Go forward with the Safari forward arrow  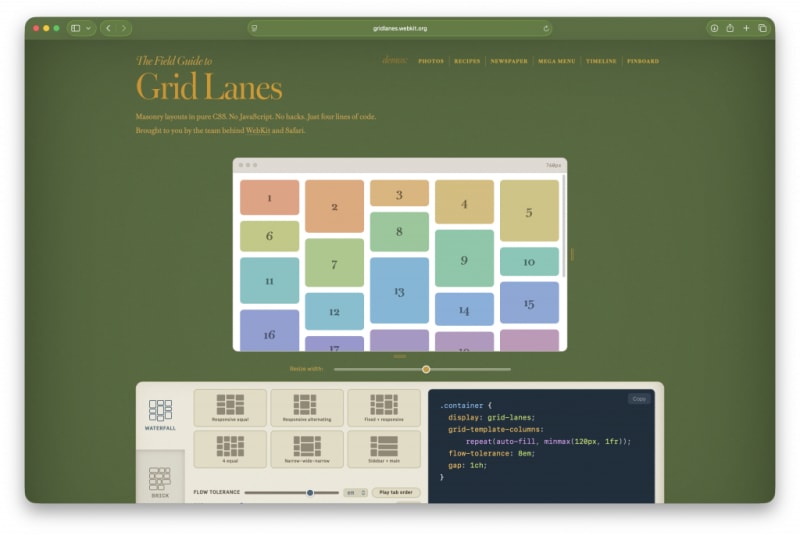click(x=123, y=28)
